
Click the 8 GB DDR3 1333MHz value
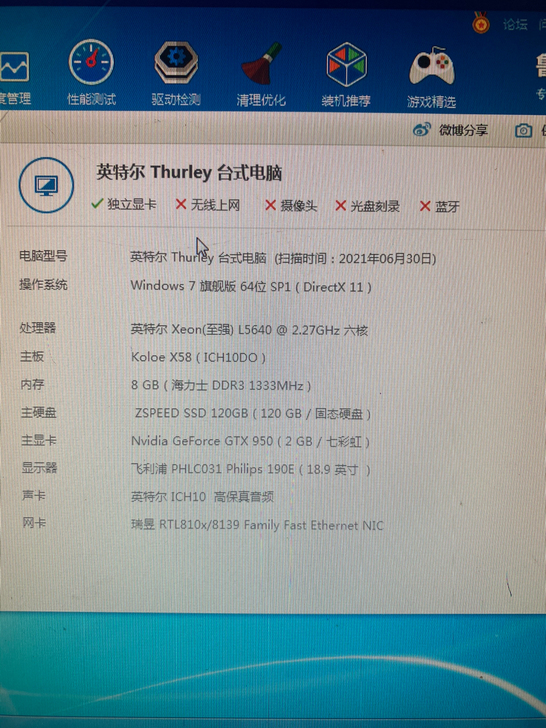pos(221,385)
